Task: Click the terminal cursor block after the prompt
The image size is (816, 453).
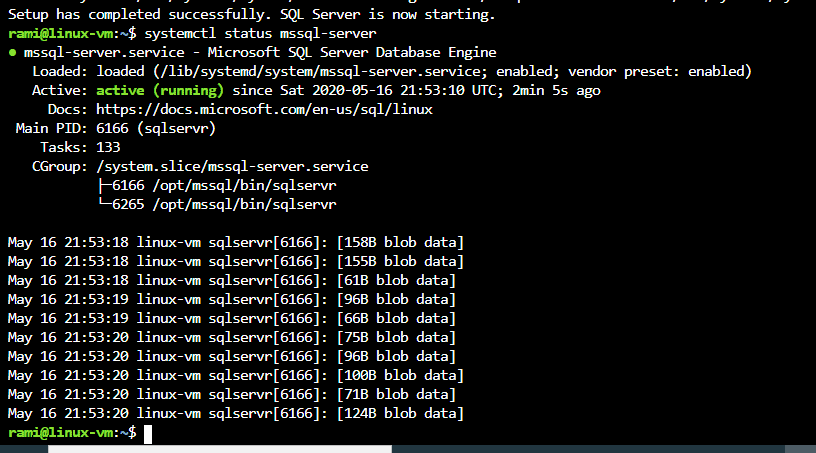Action: [x=148, y=433]
